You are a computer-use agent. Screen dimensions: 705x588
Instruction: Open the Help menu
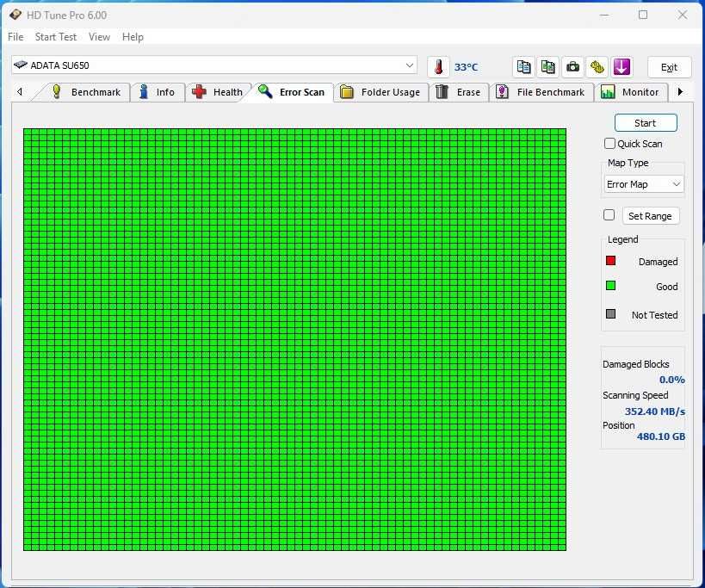(x=133, y=37)
